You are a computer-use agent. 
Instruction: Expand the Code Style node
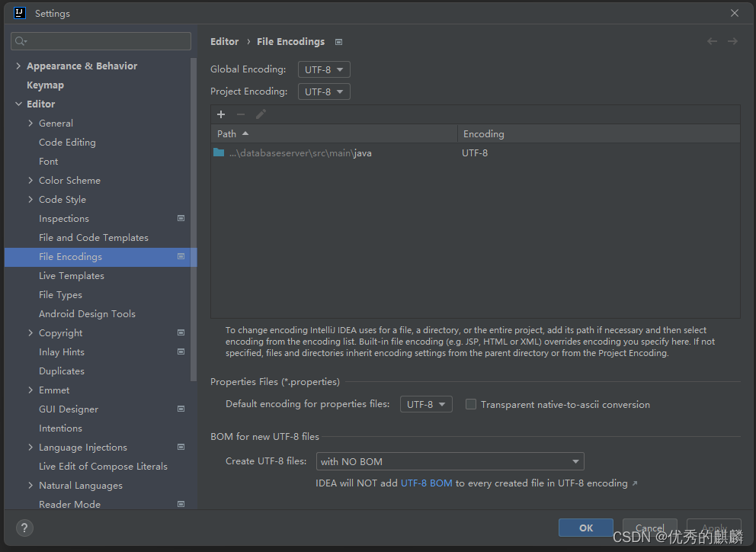30,199
